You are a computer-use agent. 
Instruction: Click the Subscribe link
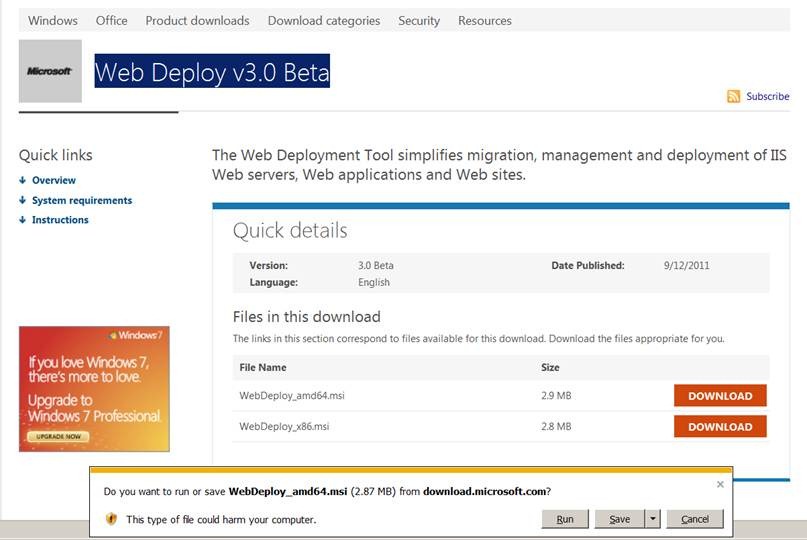pos(767,96)
